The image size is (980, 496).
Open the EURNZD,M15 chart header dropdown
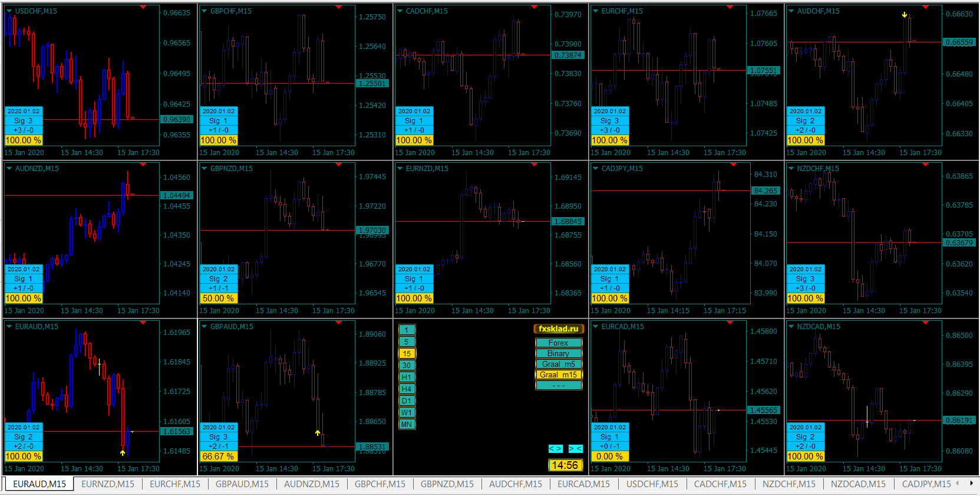(x=400, y=169)
